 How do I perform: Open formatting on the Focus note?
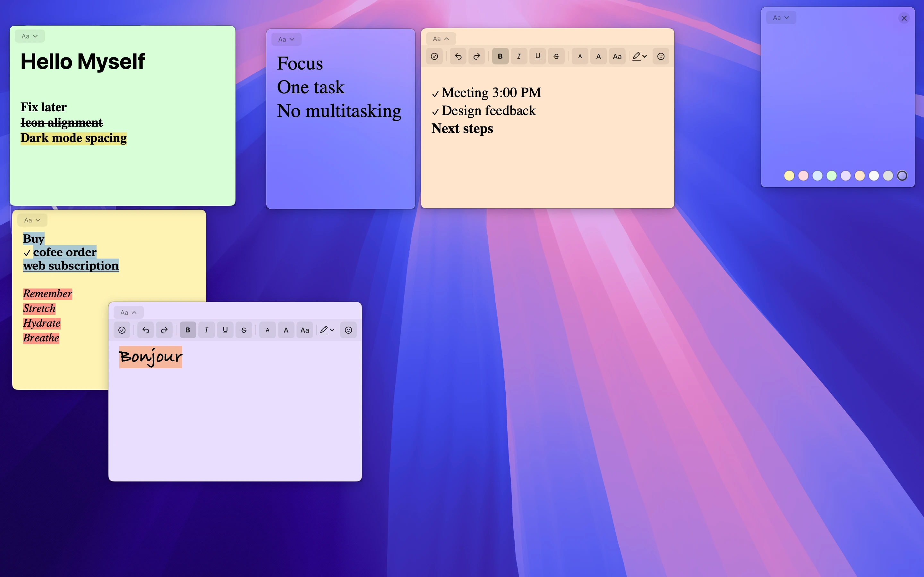click(286, 39)
